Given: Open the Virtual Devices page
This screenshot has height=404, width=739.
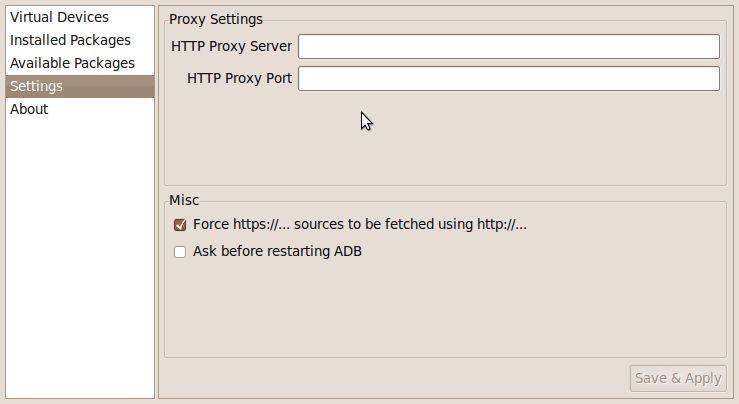Looking at the screenshot, I should (x=59, y=17).
